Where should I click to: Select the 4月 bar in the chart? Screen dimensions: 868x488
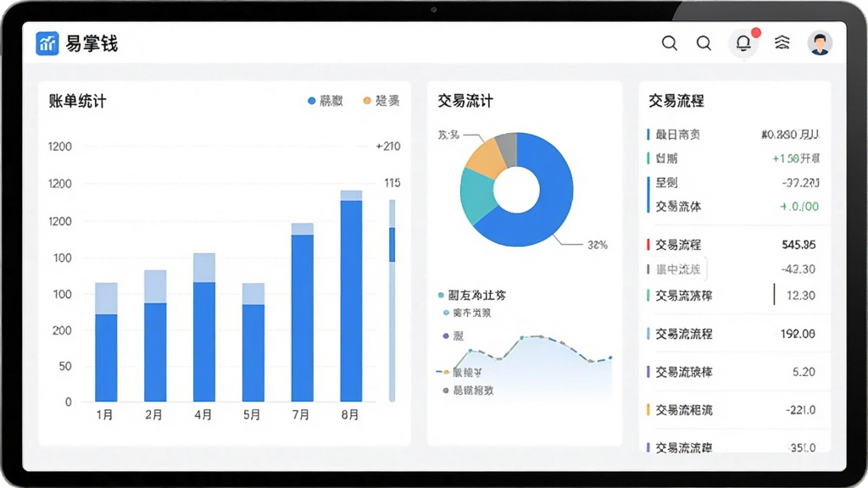(204, 327)
